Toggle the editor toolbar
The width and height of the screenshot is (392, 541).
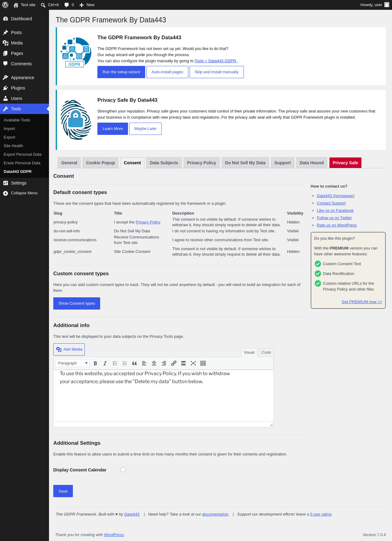(x=203, y=363)
